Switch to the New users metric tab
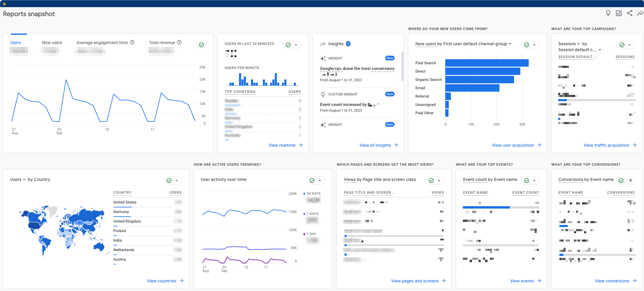644x291 pixels. click(x=52, y=43)
